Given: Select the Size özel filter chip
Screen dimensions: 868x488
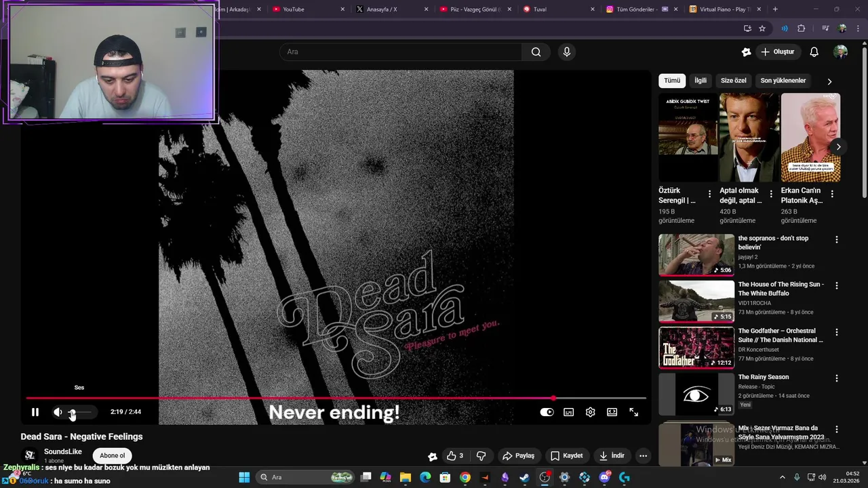Looking at the screenshot, I should [733, 81].
